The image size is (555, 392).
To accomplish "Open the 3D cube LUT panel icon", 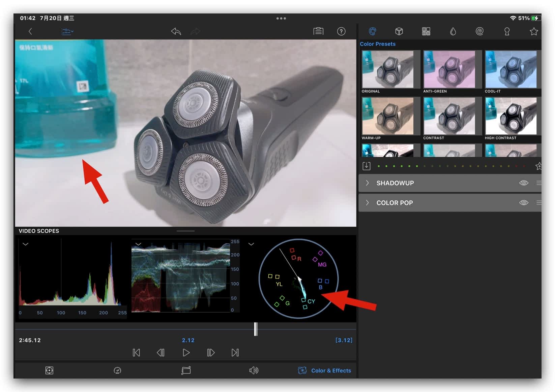I will click(399, 32).
